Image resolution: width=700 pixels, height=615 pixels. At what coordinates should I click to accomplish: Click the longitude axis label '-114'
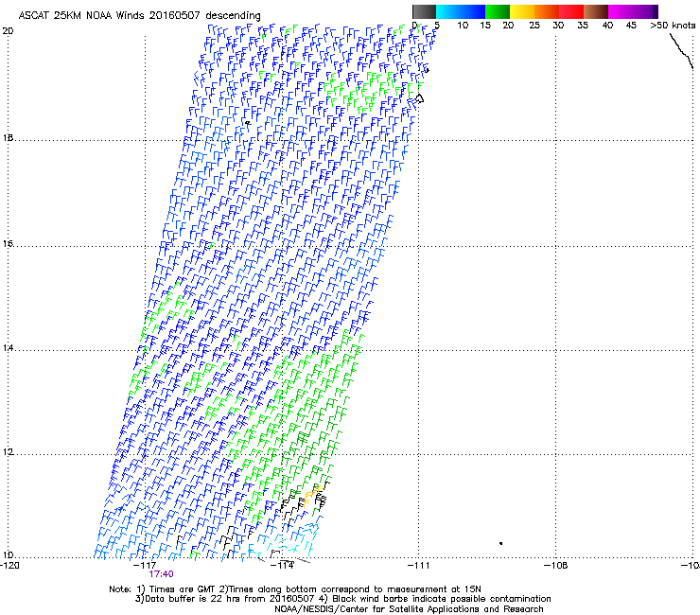coord(283,566)
